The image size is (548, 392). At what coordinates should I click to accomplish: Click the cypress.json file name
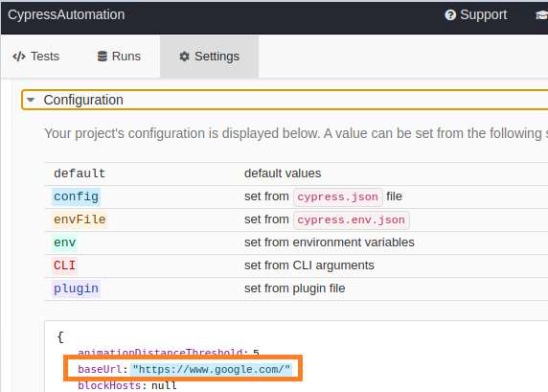337,196
